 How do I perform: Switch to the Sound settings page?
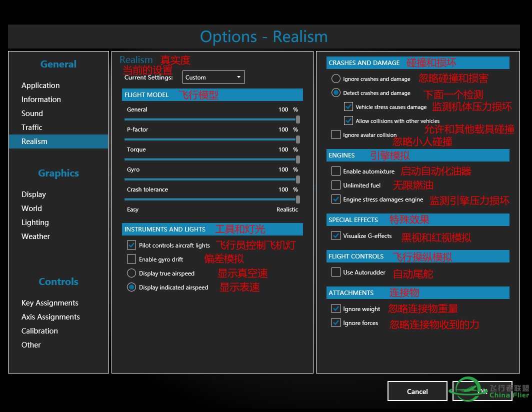click(x=32, y=113)
